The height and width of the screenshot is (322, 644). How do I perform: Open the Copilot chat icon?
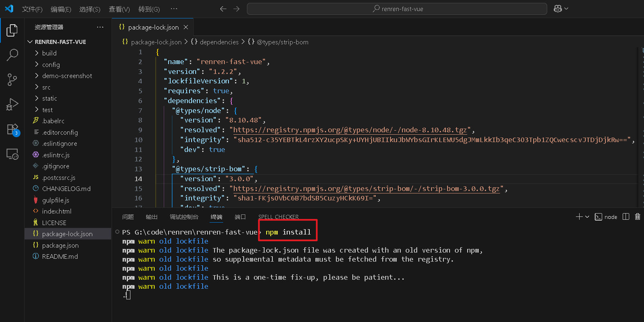pyautogui.click(x=557, y=9)
